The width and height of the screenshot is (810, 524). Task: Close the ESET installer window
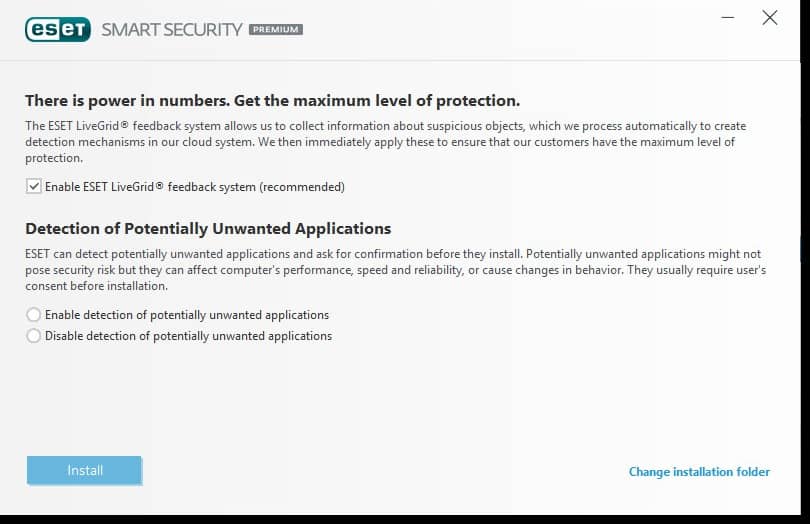tap(769, 18)
